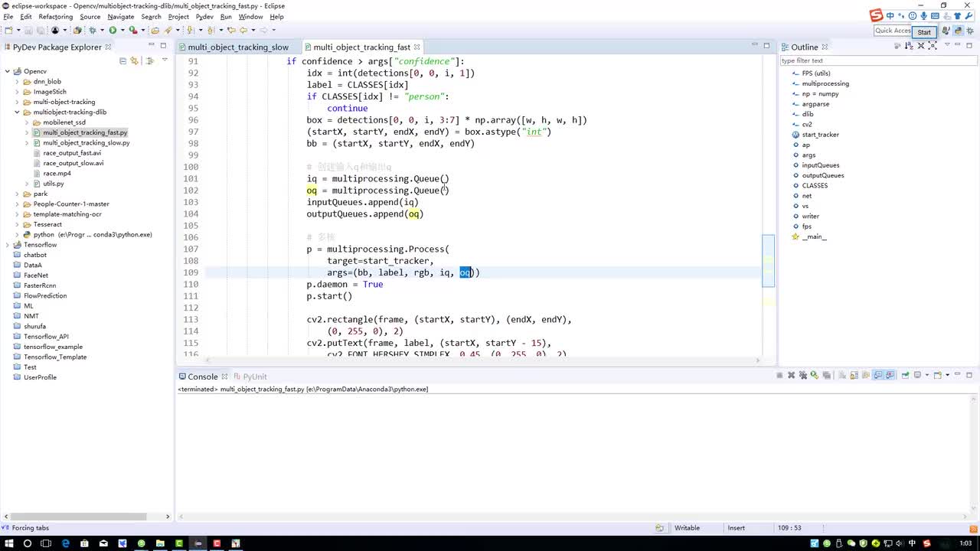Minimize the editor area pane
This screenshot has height=551, width=980.
754,45
